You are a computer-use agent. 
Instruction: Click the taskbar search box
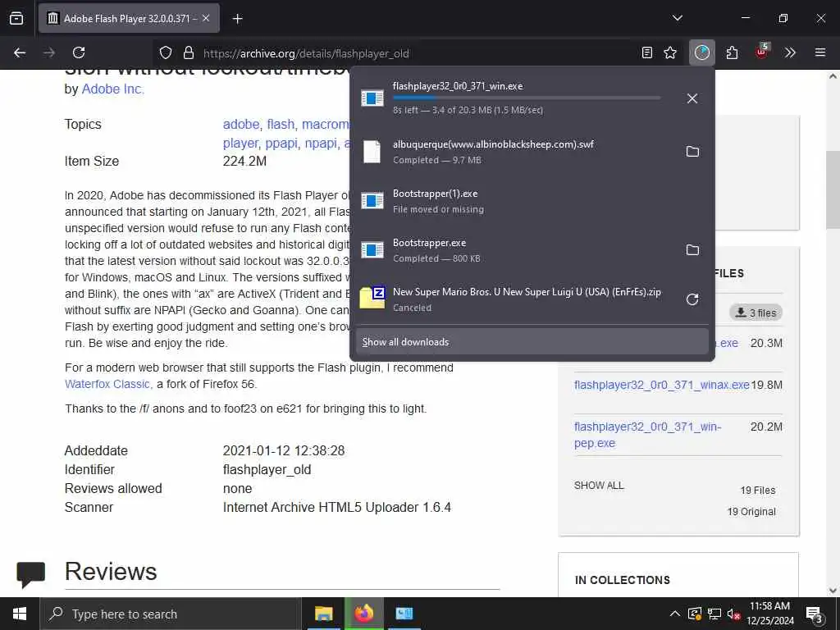tap(171, 614)
